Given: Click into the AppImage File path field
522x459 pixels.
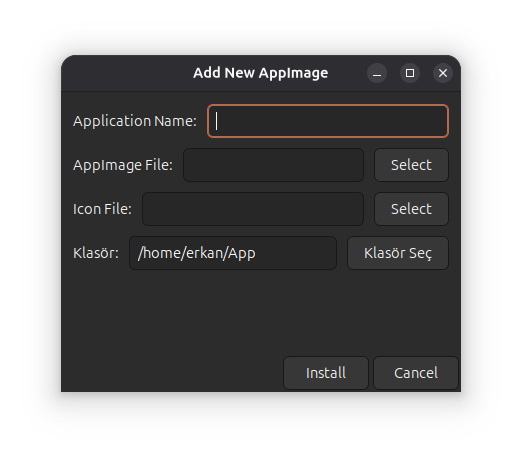Looking at the screenshot, I should [x=273, y=165].
